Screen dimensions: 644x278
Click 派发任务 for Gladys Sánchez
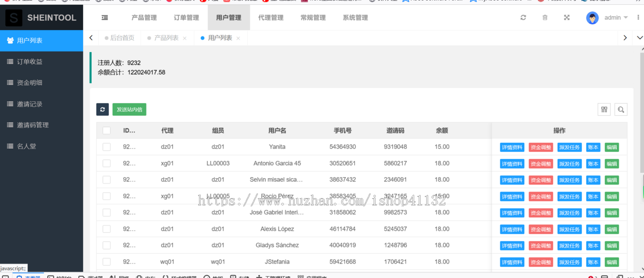[569, 246]
